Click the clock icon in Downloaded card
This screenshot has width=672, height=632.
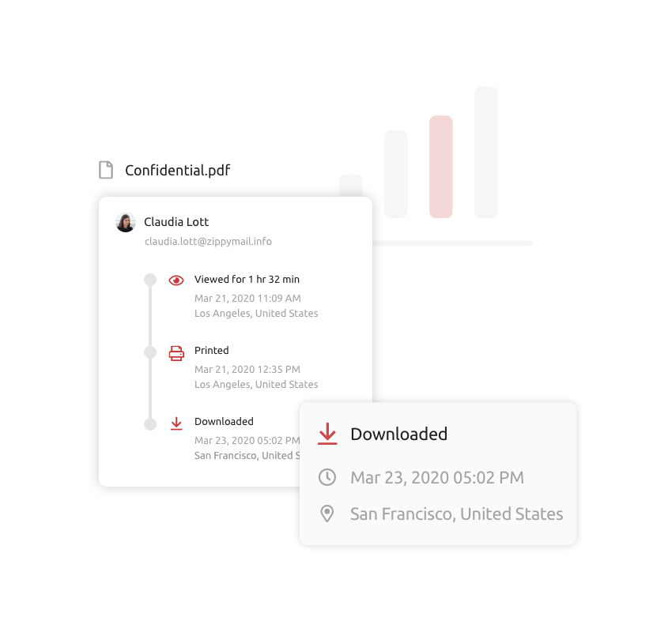[327, 477]
